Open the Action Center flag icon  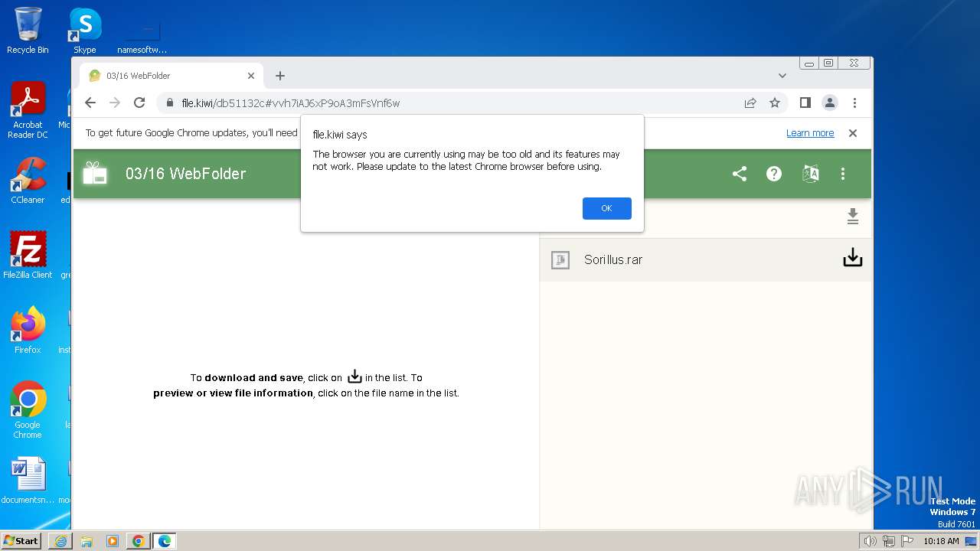pos(906,541)
